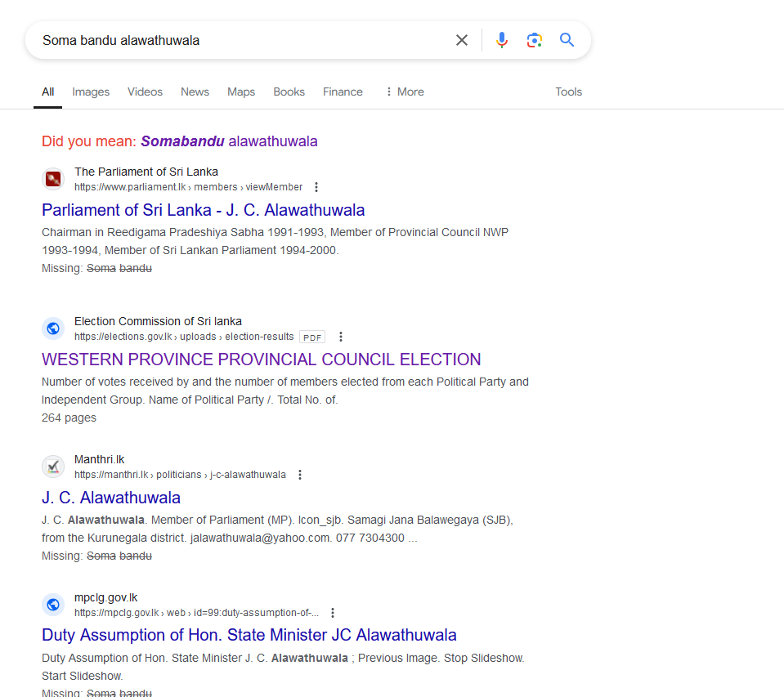Click the Parliament of Sri Lanka favicon
Viewport: 784px width, 697px height.
[53, 179]
